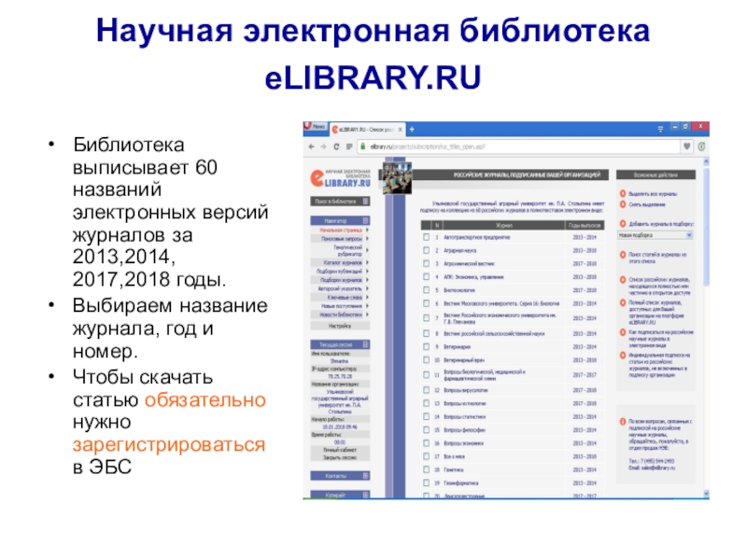This screenshot has width=747, height=560.
Task: Check box for 'Ветеринария' row 9
Action: coord(427,346)
